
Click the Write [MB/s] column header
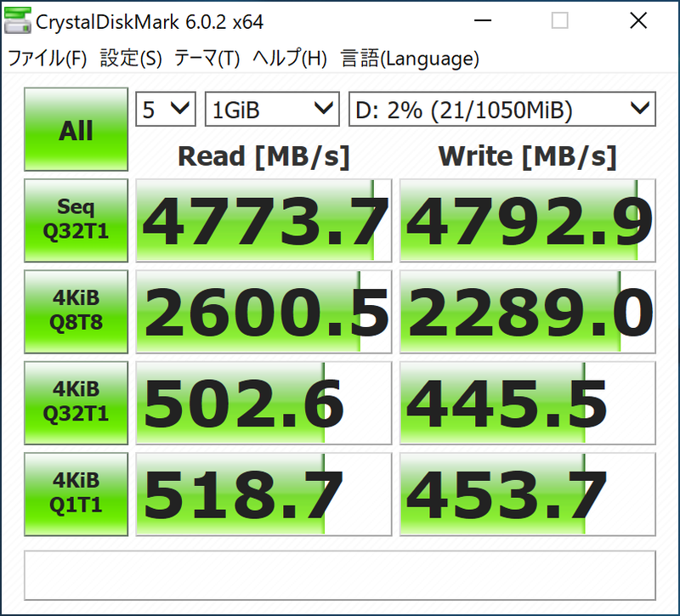(x=527, y=156)
